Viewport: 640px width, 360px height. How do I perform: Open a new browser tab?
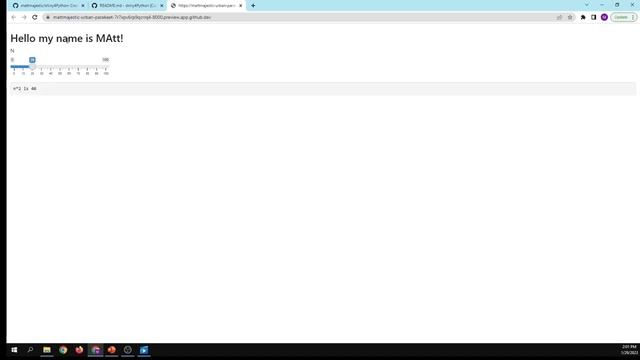(253, 6)
